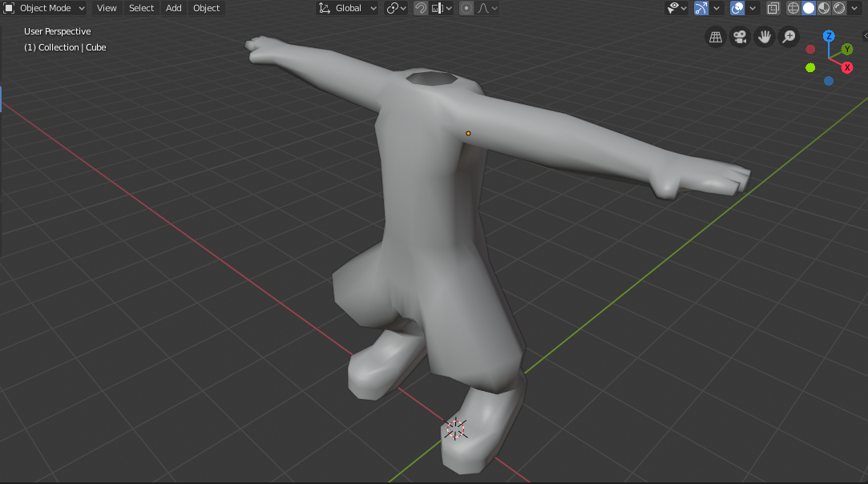Open the Global transform orientation dropdown

coord(348,8)
